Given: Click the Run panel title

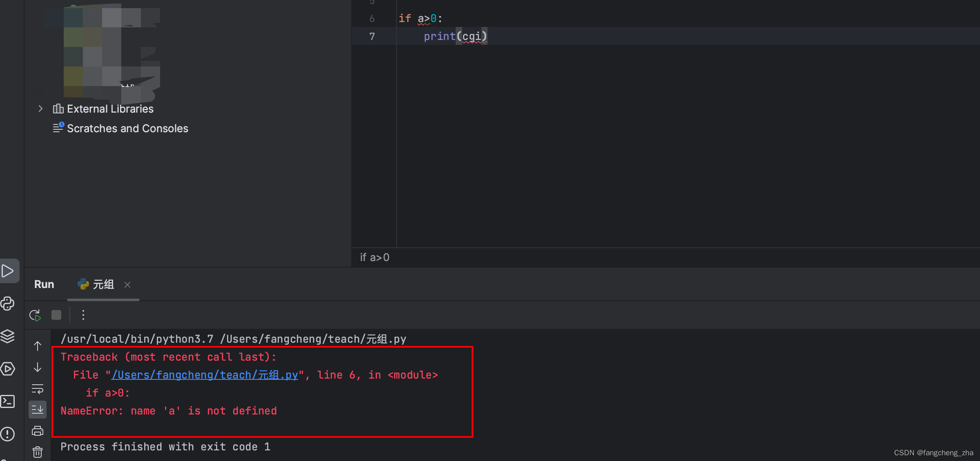Looking at the screenshot, I should tap(44, 284).
